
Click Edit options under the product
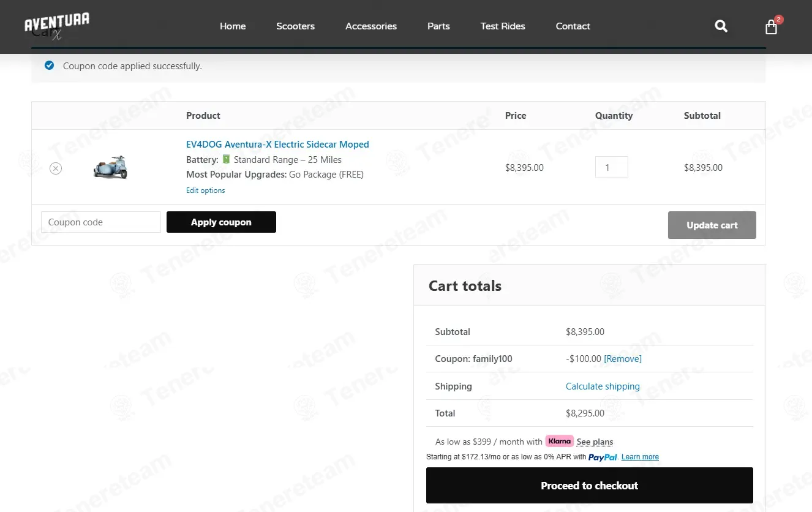(x=206, y=190)
